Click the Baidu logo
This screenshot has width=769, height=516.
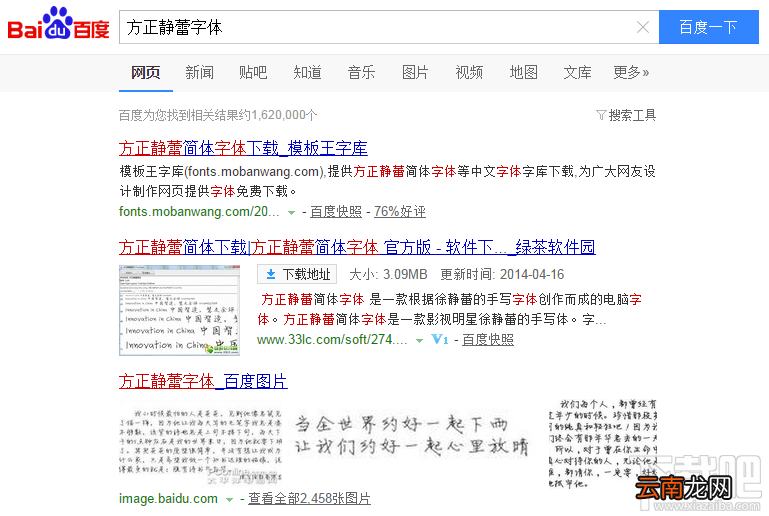tap(58, 24)
